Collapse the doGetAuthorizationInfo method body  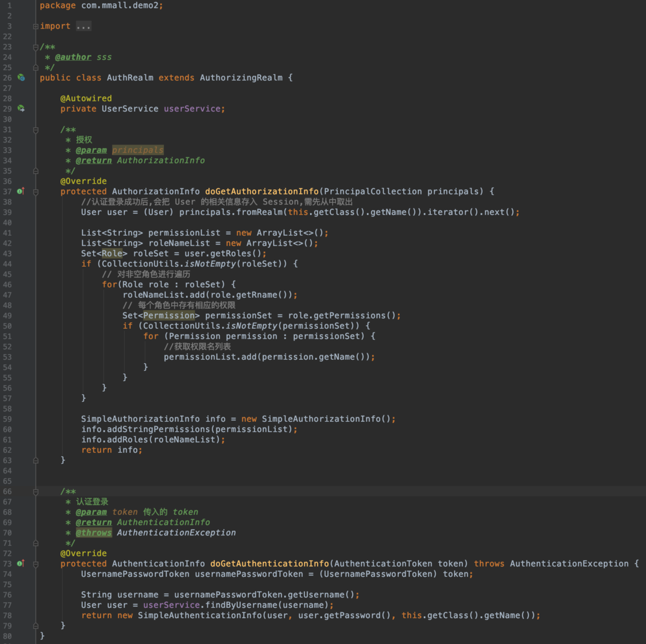pos(36,192)
